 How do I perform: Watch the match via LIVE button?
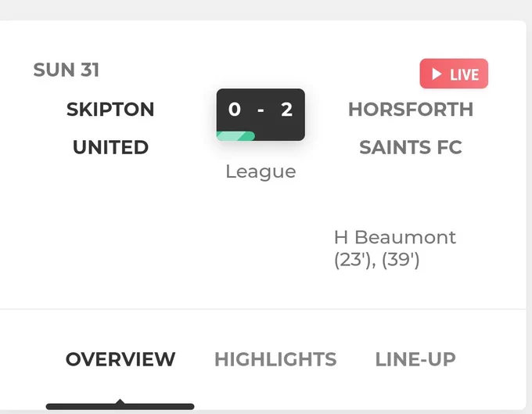(x=454, y=74)
